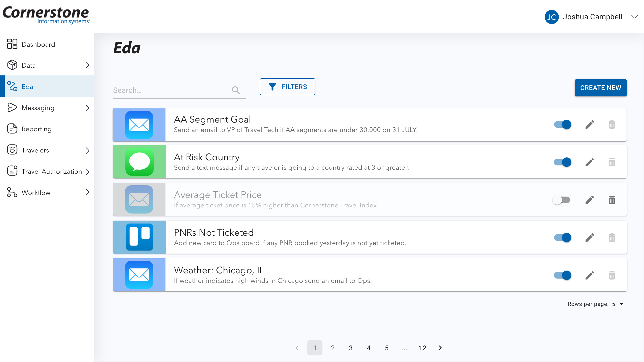Delete the Average Ticket Price rule
The width and height of the screenshot is (644, 362).
[x=611, y=200]
